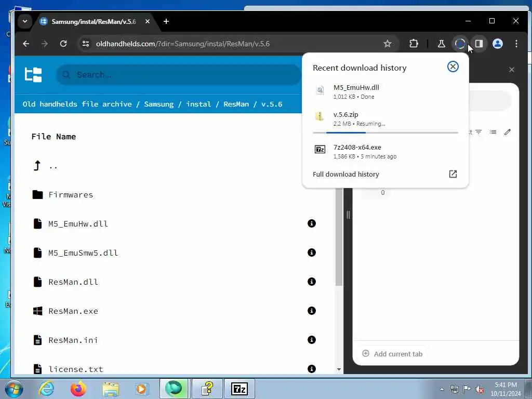Click the v.5.6.zip download entry
The image size is (532, 399).
(x=385, y=119)
